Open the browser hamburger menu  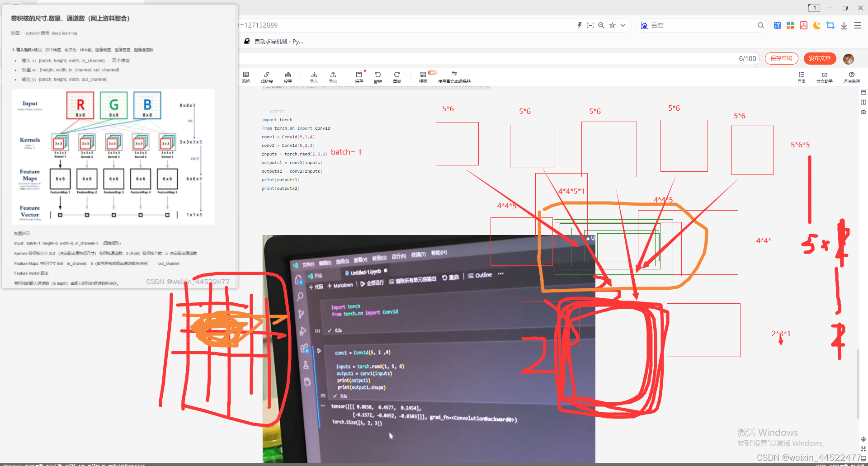(x=858, y=25)
